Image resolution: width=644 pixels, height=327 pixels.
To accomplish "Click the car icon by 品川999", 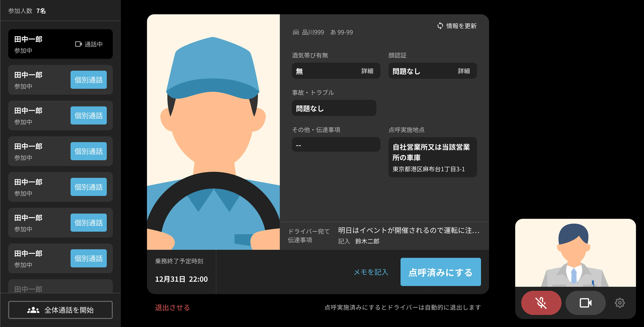I will click(296, 32).
